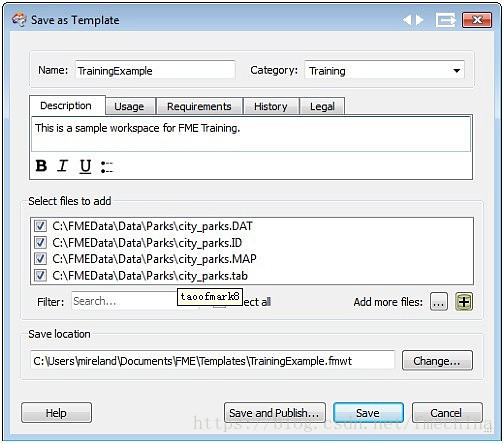Screen dimensions: 504x443
Task: Select the city_parks.DAT file path text
Action: (153, 226)
